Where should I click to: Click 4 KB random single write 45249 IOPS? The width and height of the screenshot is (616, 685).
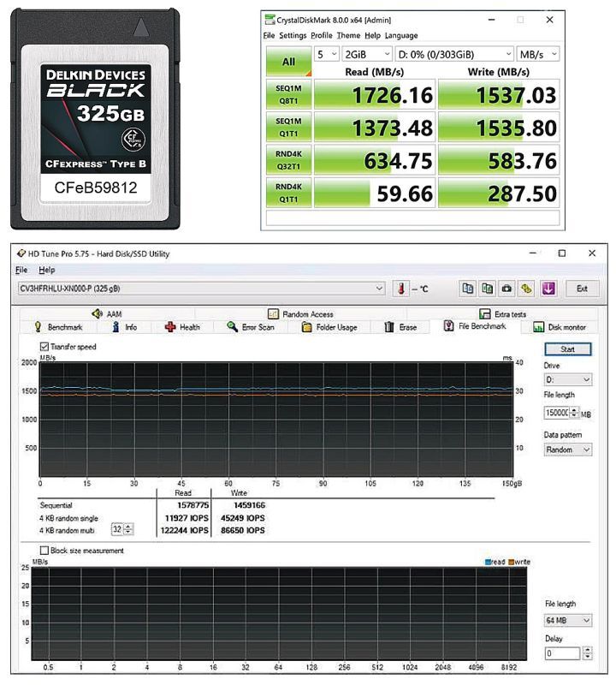243,518
